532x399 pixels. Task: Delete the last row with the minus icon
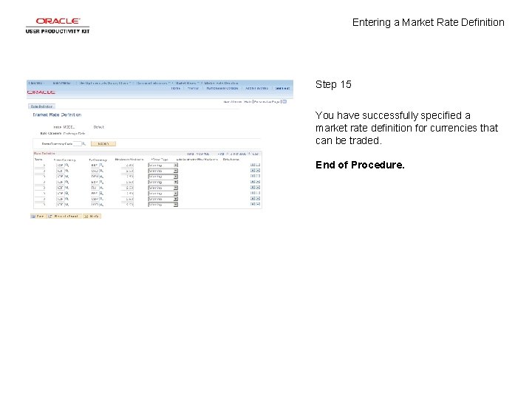click(258, 204)
